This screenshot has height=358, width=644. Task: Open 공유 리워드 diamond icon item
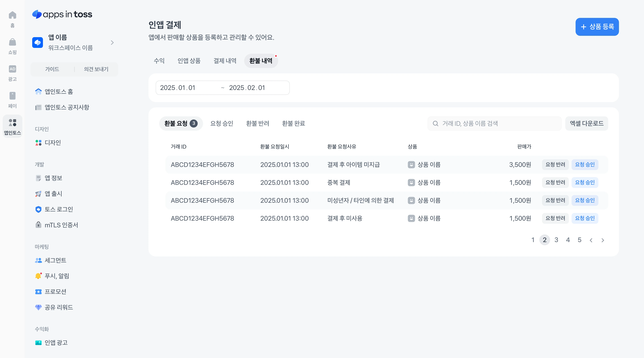[x=38, y=307]
